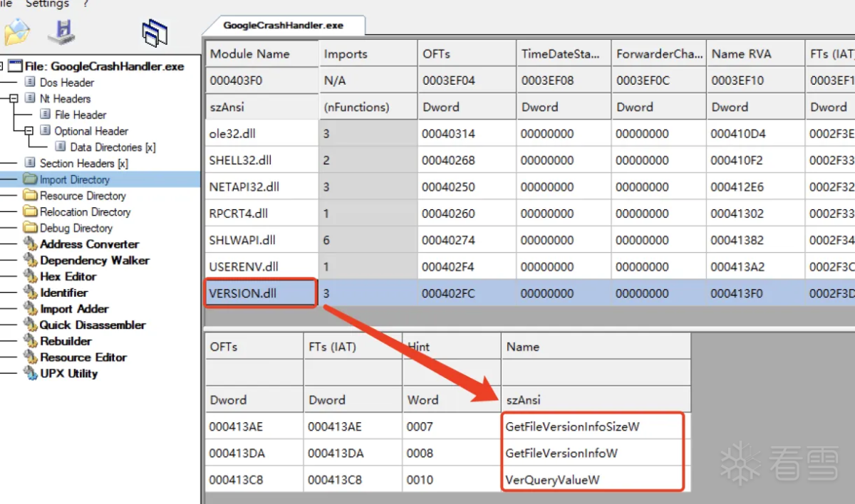Select Section Headers [x] in the tree

click(84, 163)
